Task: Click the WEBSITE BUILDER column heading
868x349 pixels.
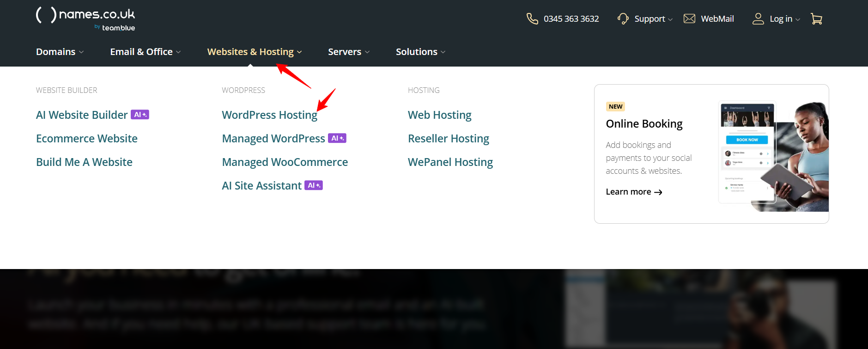Action: 67,90
